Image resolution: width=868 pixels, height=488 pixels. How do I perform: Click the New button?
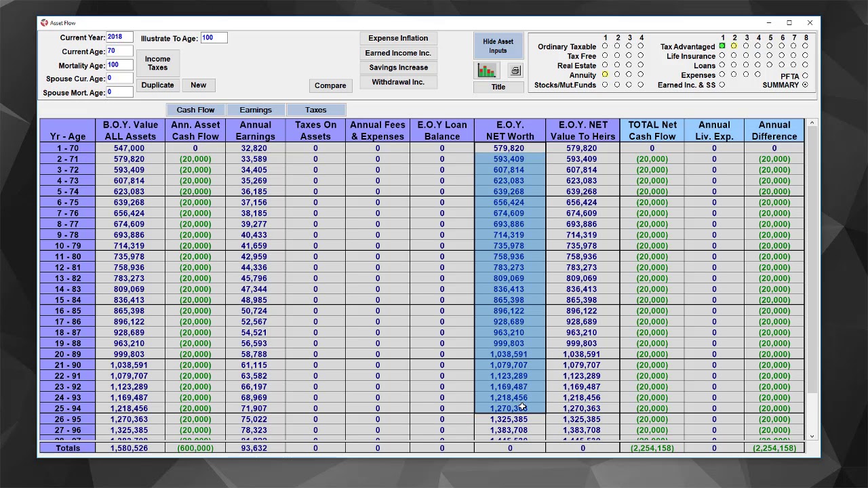pyautogui.click(x=198, y=85)
